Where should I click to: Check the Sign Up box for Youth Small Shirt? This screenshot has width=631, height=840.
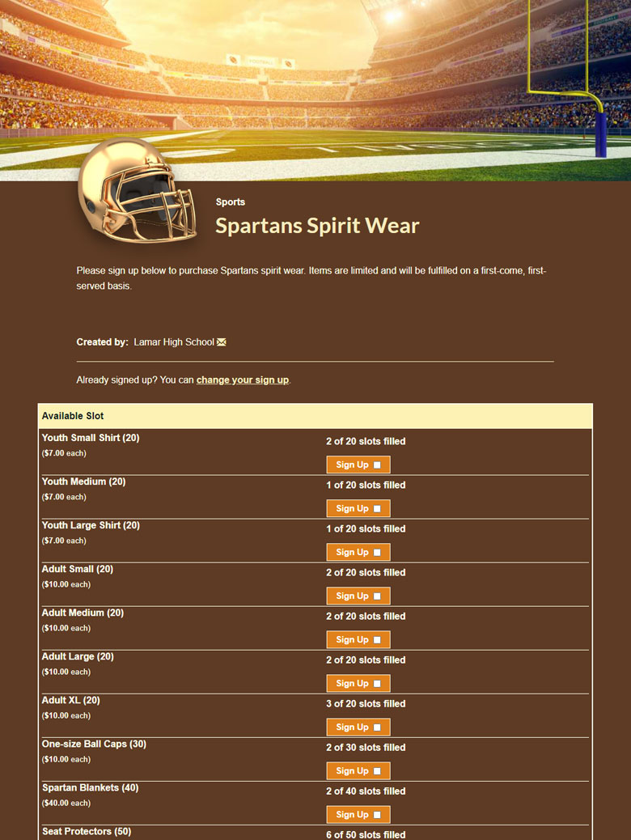377,465
